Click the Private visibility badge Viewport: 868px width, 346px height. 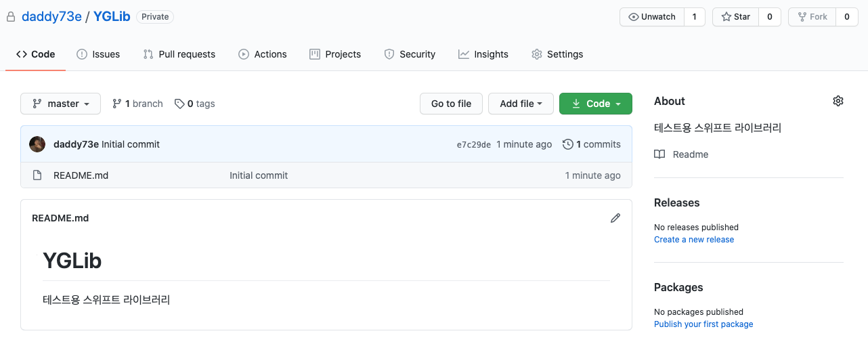tap(155, 17)
